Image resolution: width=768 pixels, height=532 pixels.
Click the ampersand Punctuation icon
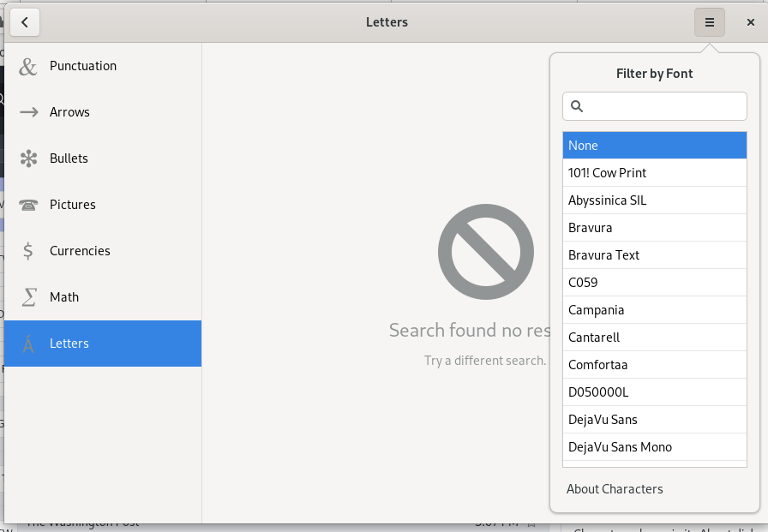[28, 66]
